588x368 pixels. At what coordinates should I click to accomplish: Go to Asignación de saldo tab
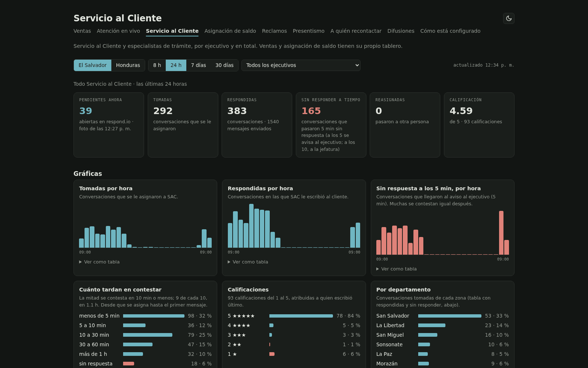[x=230, y=31]
